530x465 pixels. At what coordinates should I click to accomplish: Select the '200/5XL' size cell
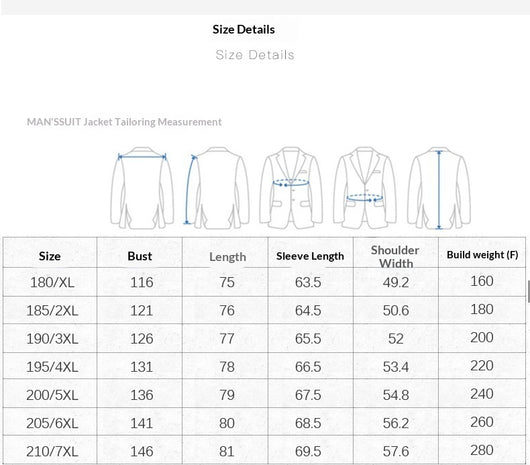[x=52, y=395]
